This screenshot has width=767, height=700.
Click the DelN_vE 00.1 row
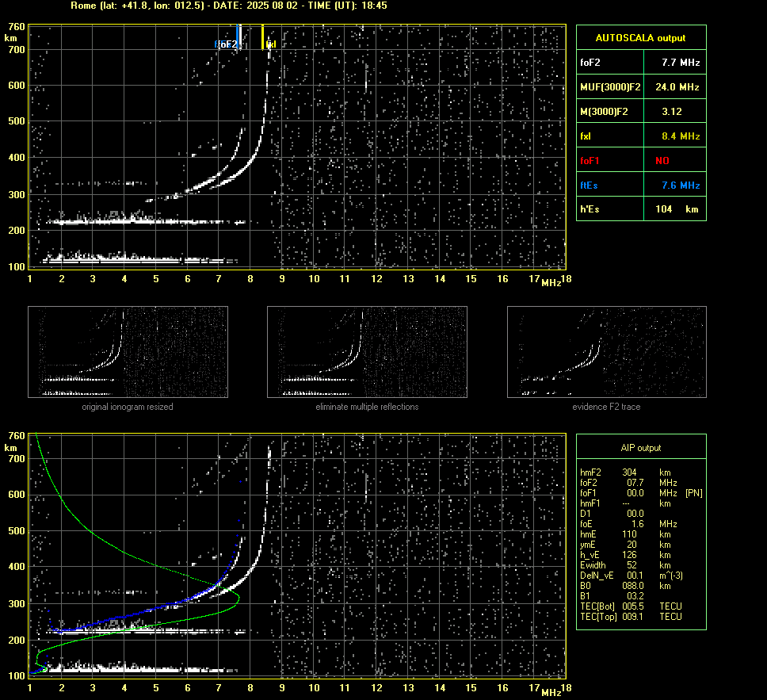[632, 576]
